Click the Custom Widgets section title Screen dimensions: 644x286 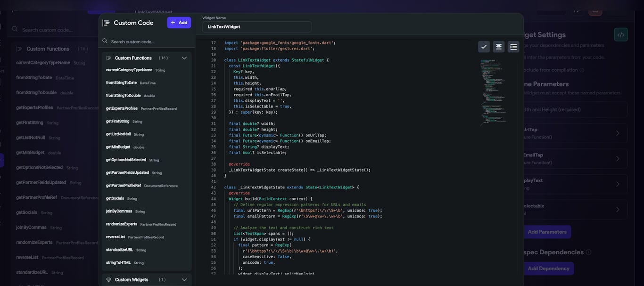[132, 280]
